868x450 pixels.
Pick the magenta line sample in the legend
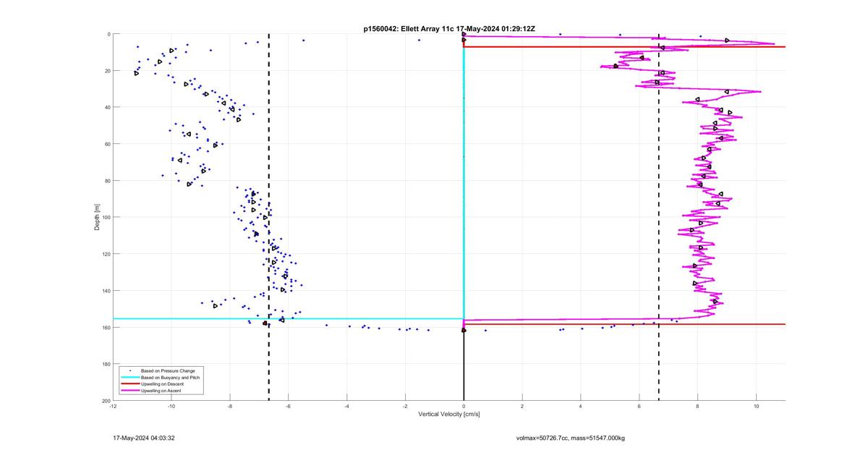(129, 391)
